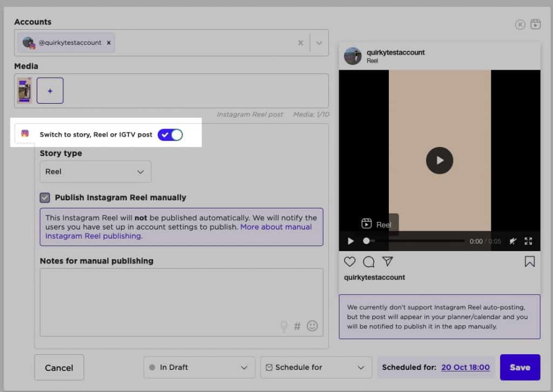Screen dimensions: 553x392
Task: Click the Cancel button
Action: tap(59, 368)
